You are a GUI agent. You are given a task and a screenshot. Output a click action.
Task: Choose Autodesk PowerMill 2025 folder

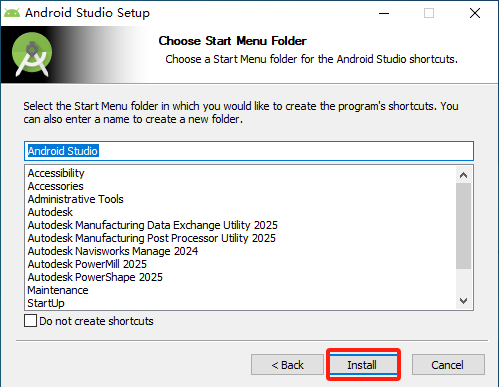click(87, 264)
